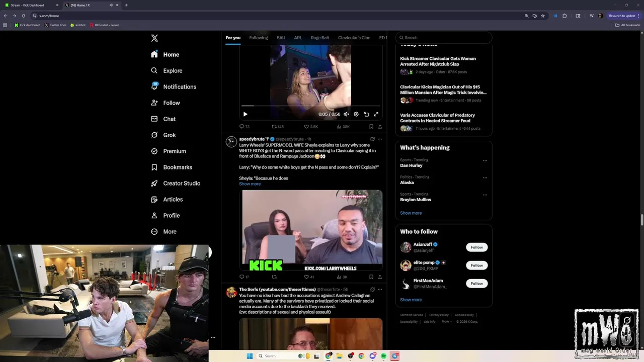Expand the footer More menu
This screenshot has height=362, width=644.
(x=446, y=322)
